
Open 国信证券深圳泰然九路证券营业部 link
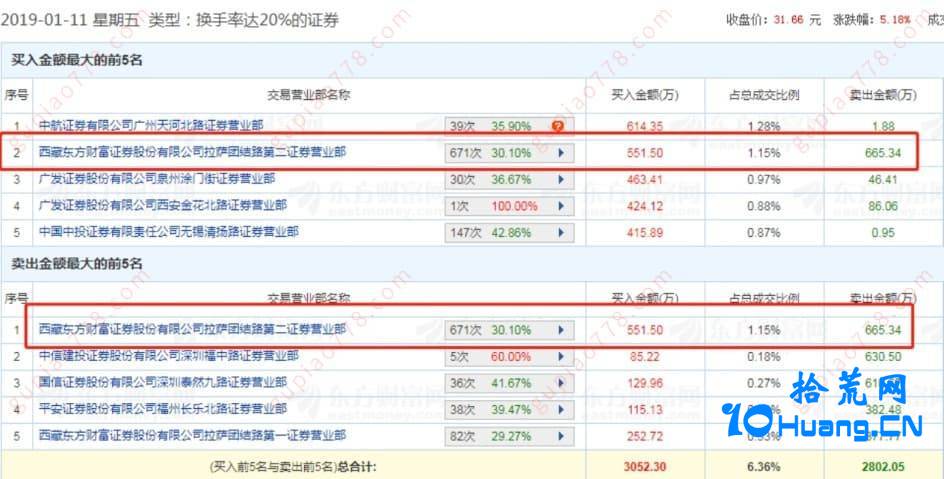point(163,382)
